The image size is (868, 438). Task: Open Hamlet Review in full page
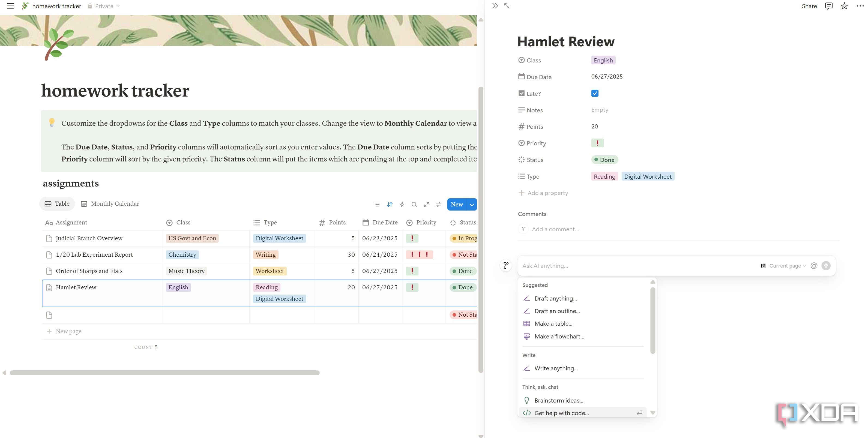[x=507, y=6]
